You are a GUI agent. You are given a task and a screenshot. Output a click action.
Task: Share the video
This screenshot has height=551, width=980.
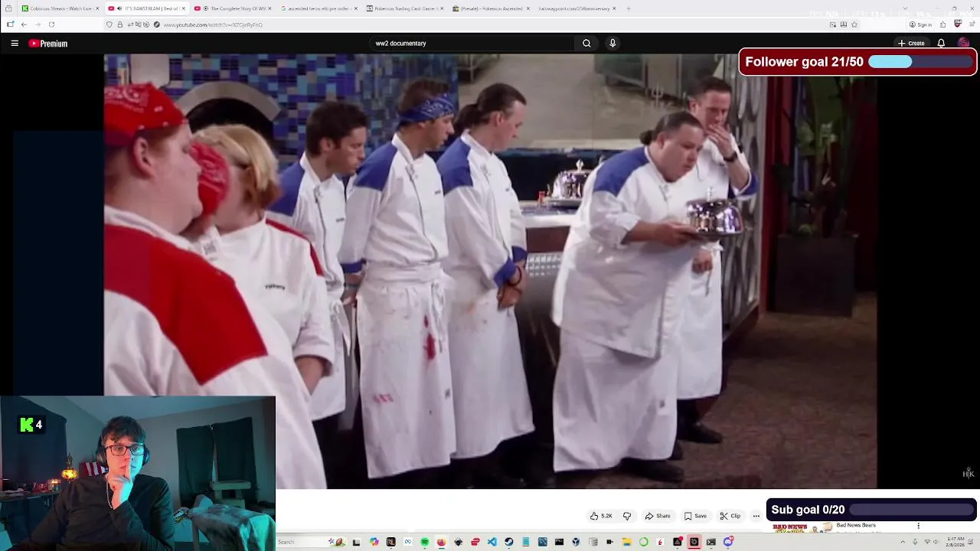(x=658, y=516)
